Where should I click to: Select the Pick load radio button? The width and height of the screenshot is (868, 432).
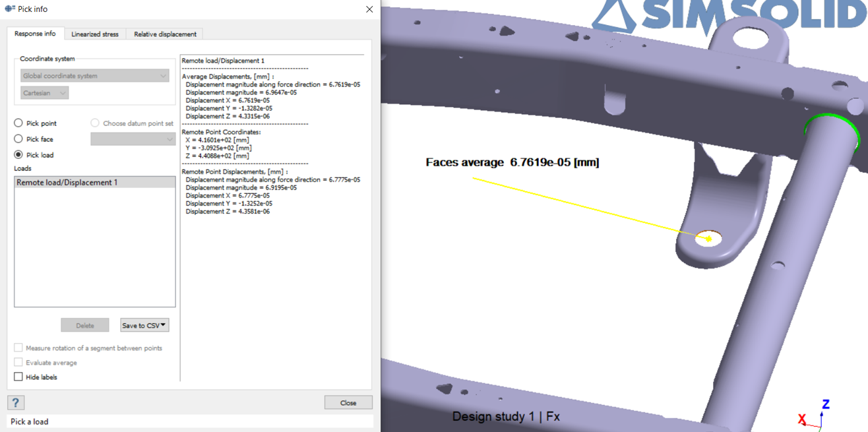[x=18, y=155]
